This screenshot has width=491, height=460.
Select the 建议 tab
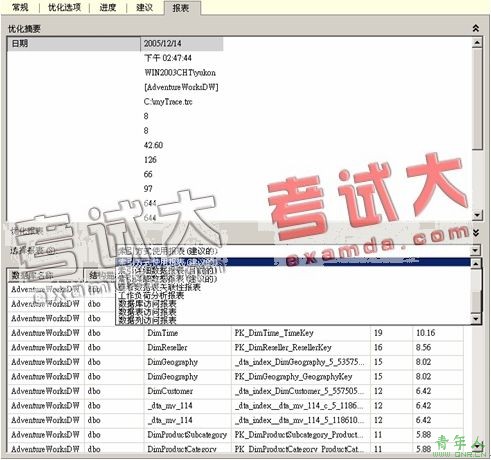(144, 7)
